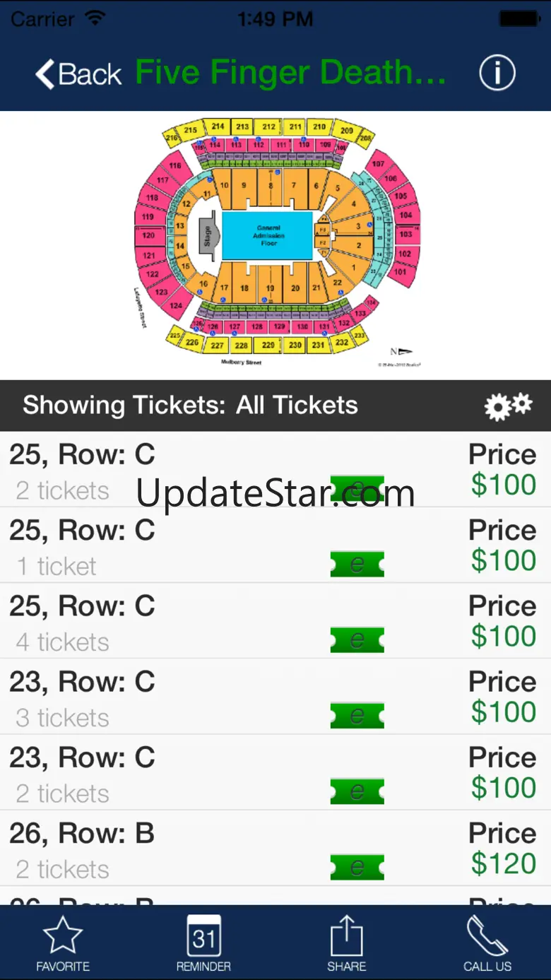Add event to favorites with star
Viewport: 551px width, 980px height.
63,942
